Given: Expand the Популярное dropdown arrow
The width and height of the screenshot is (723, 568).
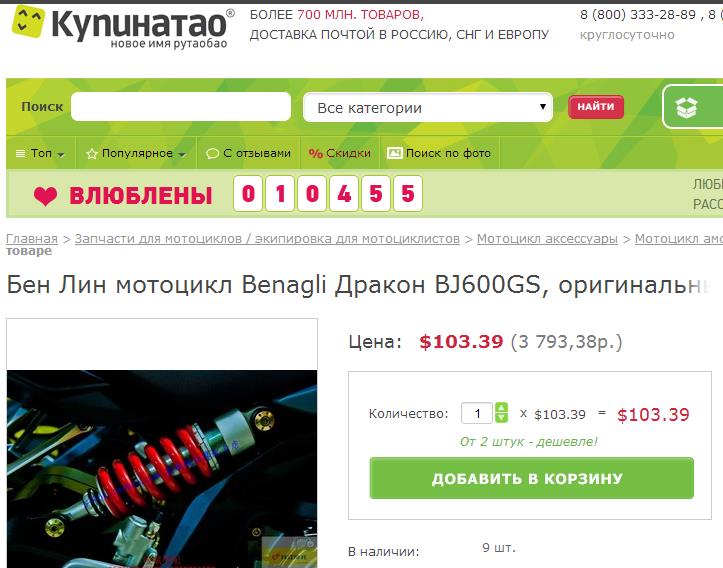Looking at the screenshot, I should coord(182,154).
